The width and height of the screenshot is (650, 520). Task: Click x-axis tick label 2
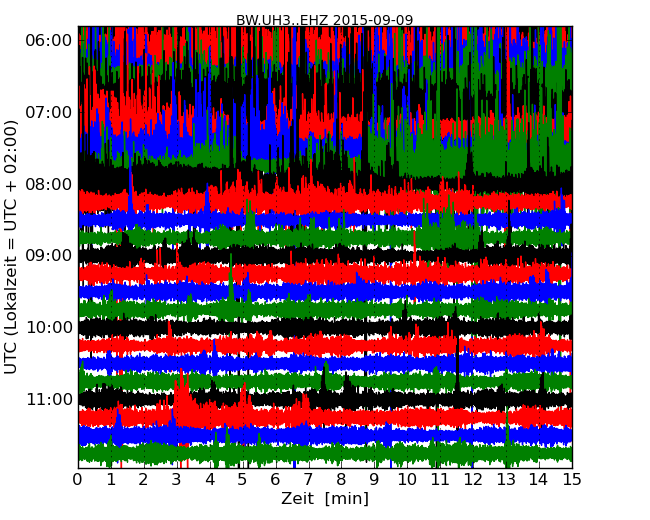click(144, 480)
